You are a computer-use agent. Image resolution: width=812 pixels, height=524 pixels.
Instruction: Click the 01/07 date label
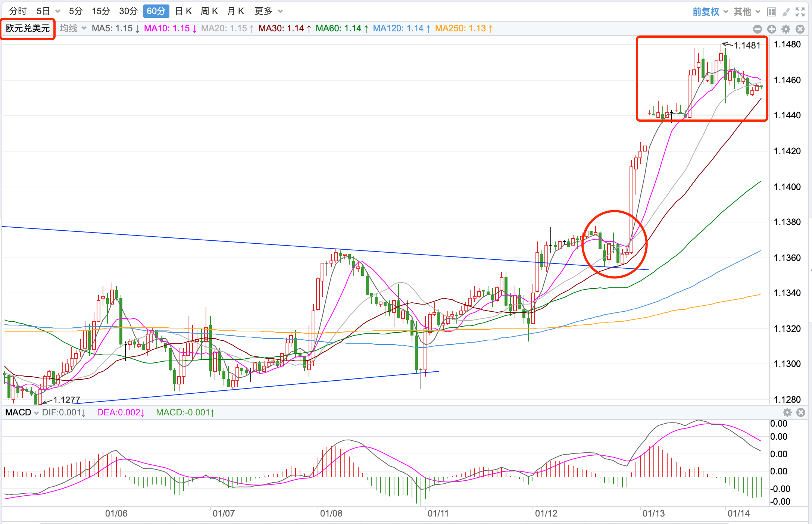pyautogui.click(x=224, y=514)
